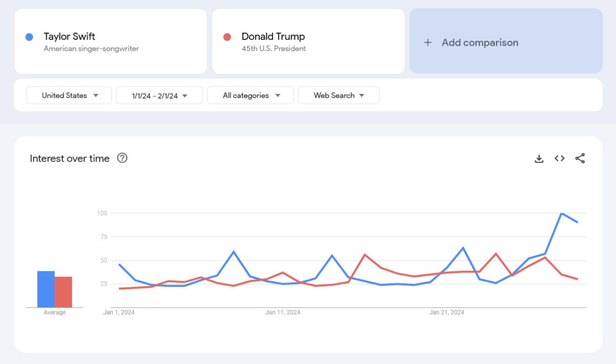Select the Donald Trump search term card

click(x=308, y=41)
